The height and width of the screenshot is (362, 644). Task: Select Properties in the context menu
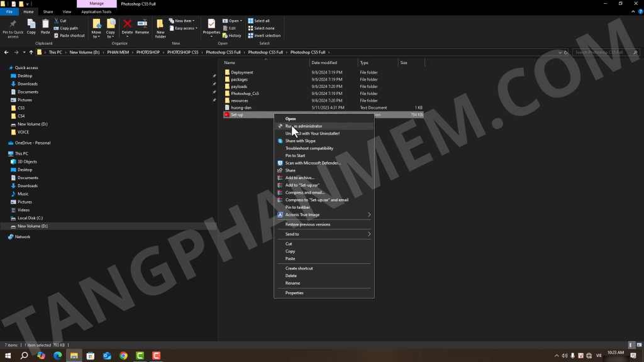point(294,293)
